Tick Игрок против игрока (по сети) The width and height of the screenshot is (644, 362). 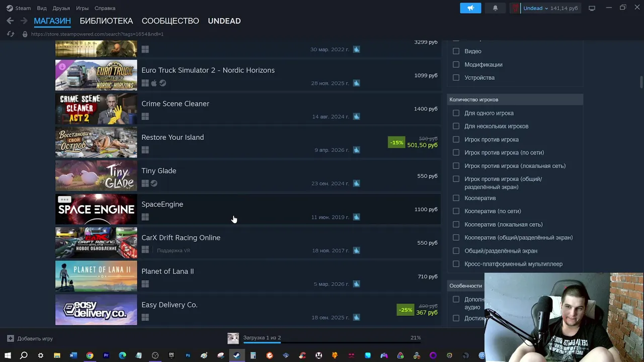[x=456, y=152]
